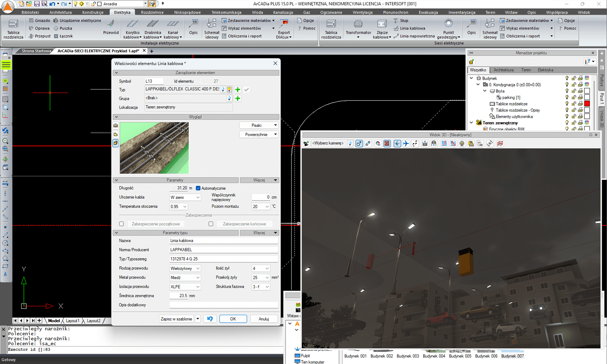Open the Architektura ribbon tab
The image size is (607, 364).
(60, 12)
